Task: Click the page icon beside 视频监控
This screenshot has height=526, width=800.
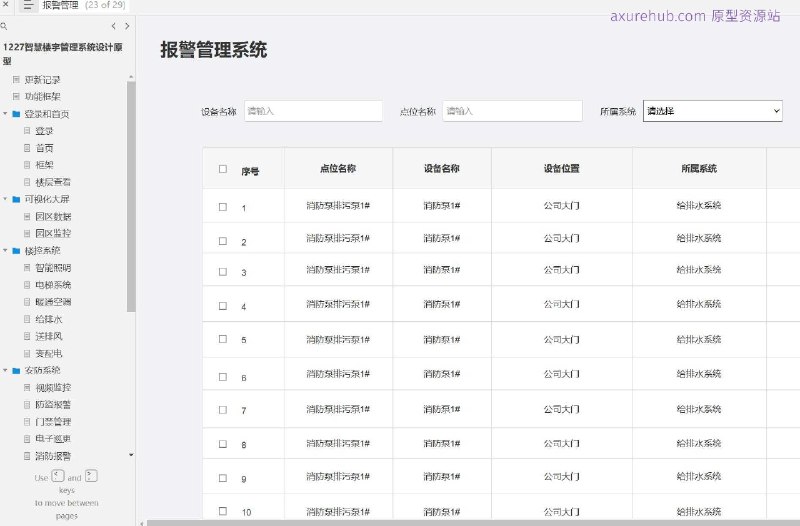Action: (x=27, y=388)
